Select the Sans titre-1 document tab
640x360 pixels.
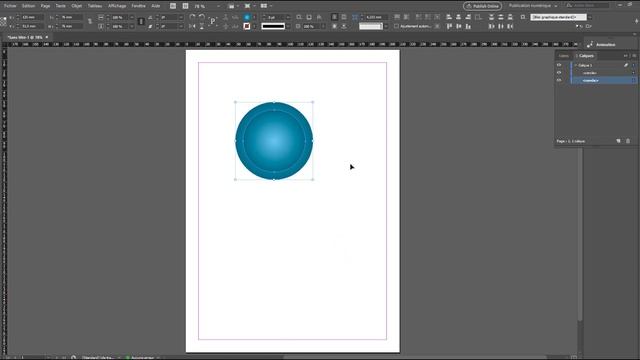(24, 37)
